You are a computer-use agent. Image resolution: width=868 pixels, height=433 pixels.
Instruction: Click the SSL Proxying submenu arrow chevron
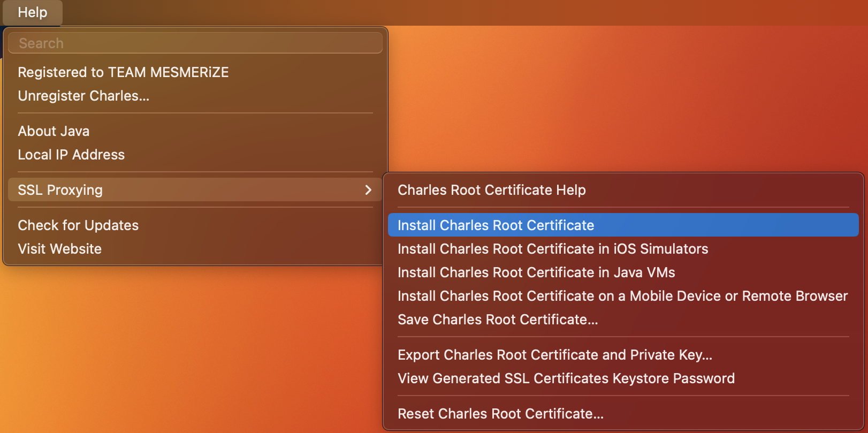[368, 190]
